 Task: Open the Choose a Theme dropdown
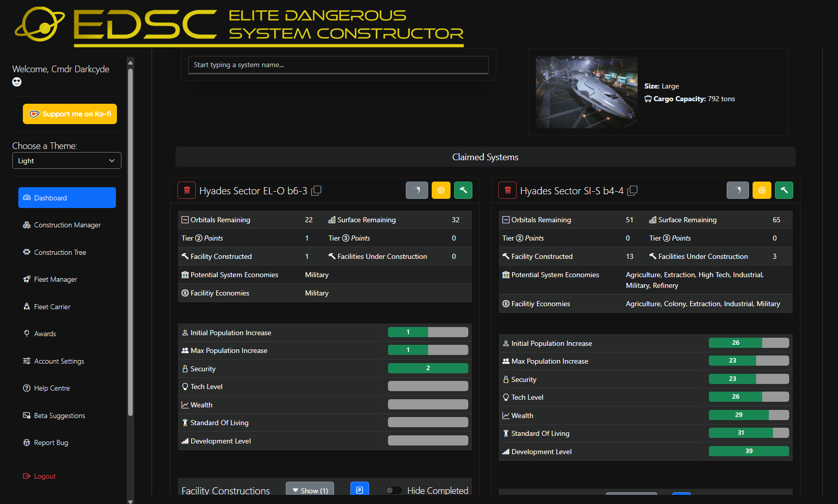tap(67, 161)
